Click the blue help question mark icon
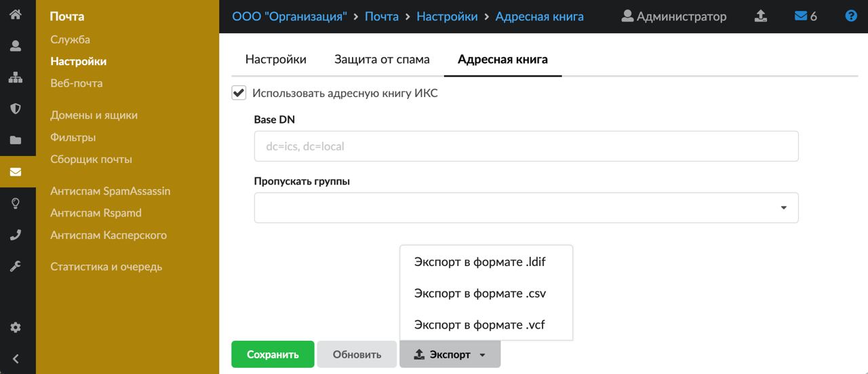The width and height of the screenshot is (868, 374). point(851,16)
